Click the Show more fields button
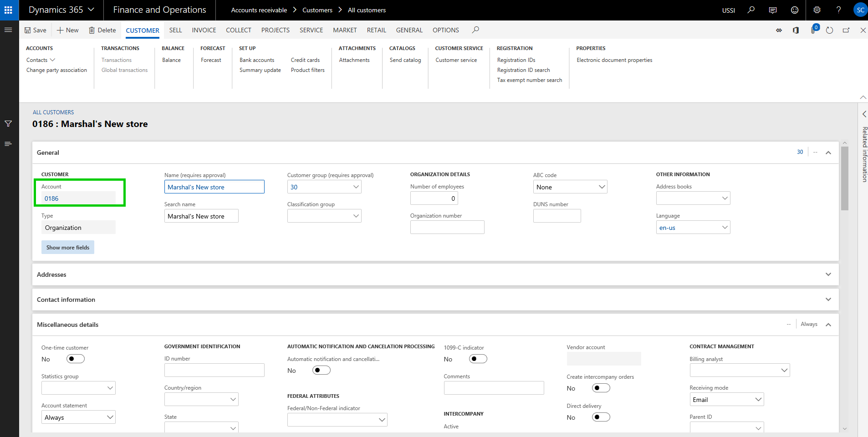The height and width of the screenshot is (437, 868). point(68,247)
